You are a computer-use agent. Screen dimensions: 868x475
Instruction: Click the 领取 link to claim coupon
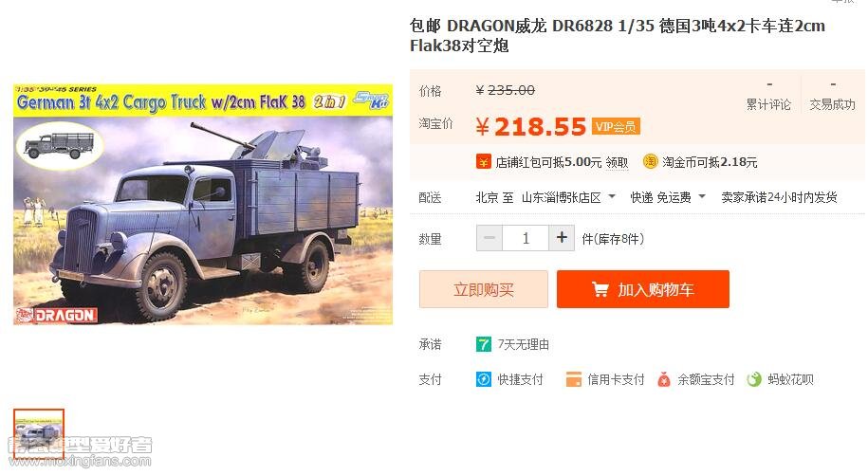[x=617, y=162]
